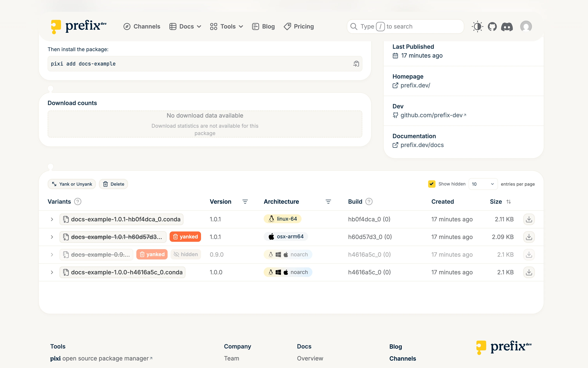
Task: Click the h60d57d3_0 (0) build cell
Action: click(x=370, y=237)
